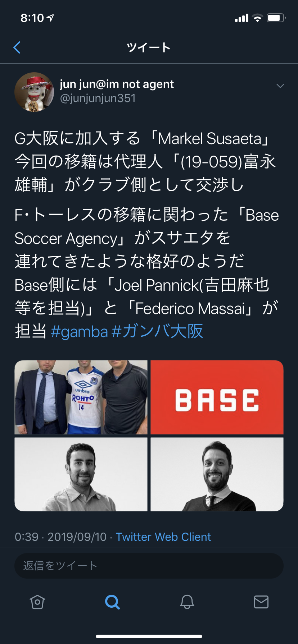Tap the display name jun jun@im not agent
Screen dimensions: 298x644
(x=117, y=84)
